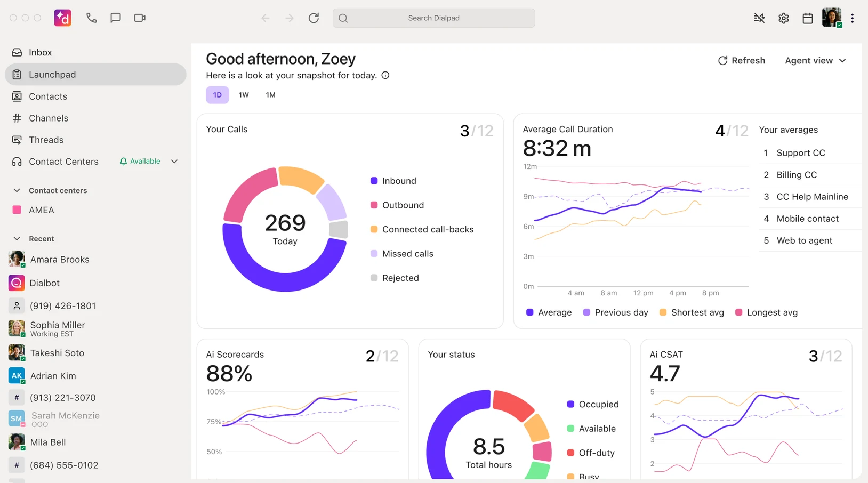
Task: Open the user profile avatar
Action: [832, 18]
